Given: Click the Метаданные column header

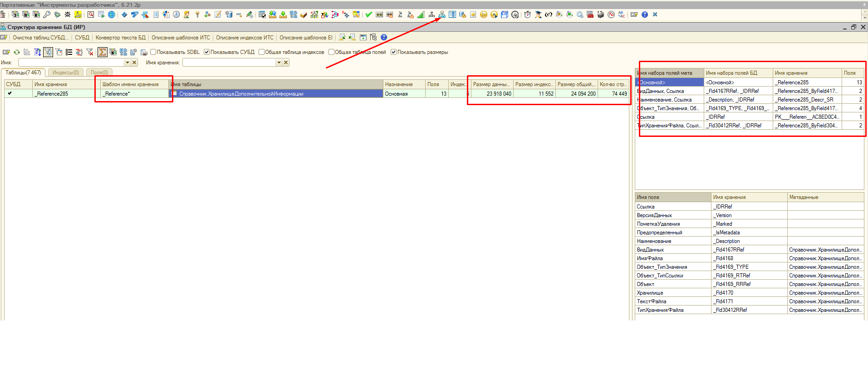Looking at the screenshot, I should 825,197.
